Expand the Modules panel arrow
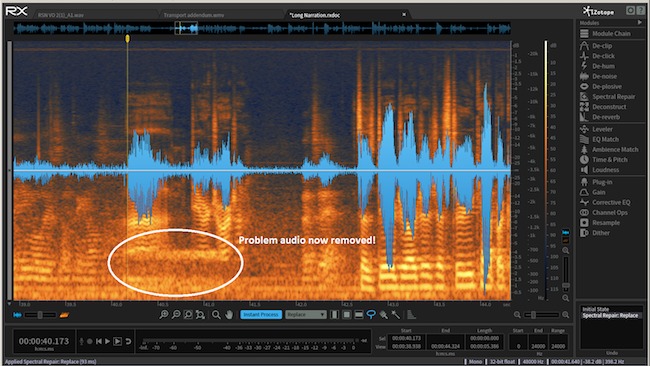This screenshot has width=650, height=366. point(640,22)
